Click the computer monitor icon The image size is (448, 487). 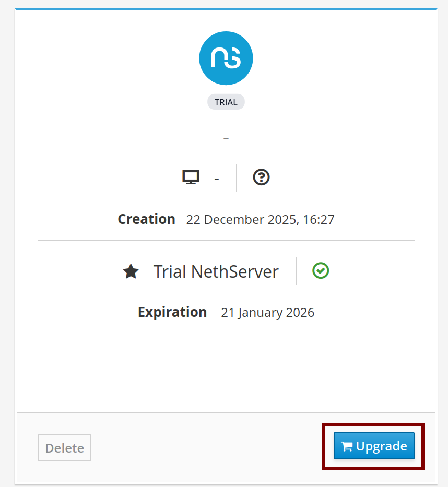pos(191,177)
